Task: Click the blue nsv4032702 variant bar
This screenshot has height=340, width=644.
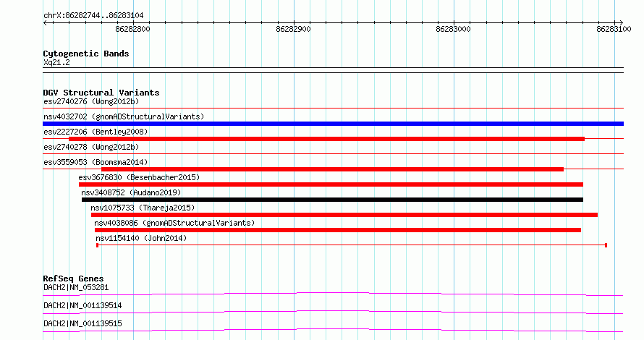Action: coord(333,124)
